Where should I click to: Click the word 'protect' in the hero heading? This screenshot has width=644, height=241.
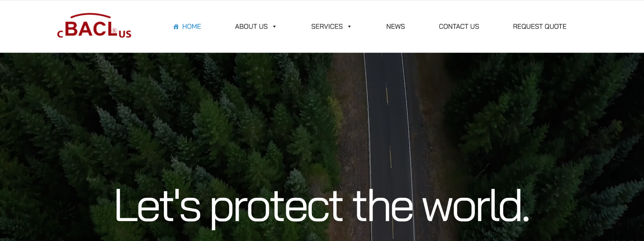coord(277,208)
